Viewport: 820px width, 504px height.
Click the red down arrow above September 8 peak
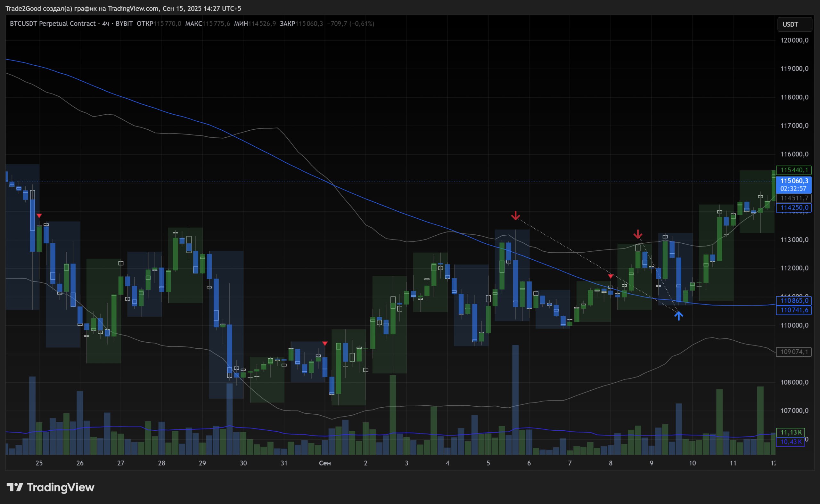point(638,234)
